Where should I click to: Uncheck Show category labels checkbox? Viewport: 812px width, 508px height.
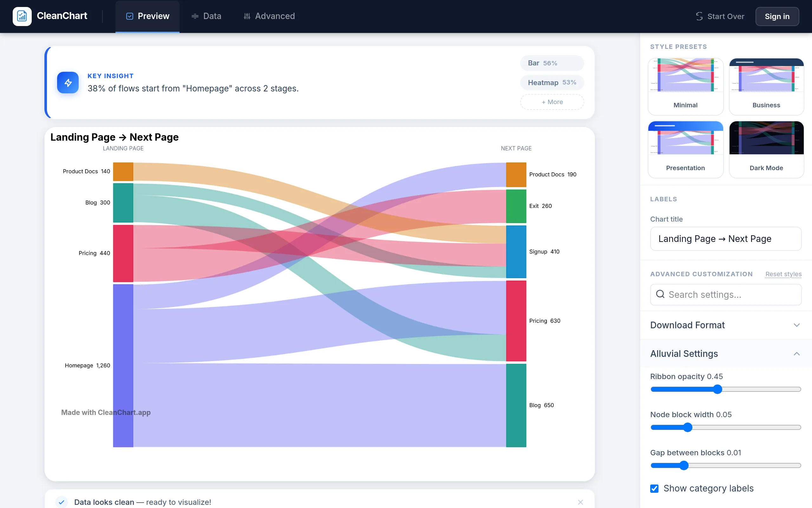pos(654,489)
